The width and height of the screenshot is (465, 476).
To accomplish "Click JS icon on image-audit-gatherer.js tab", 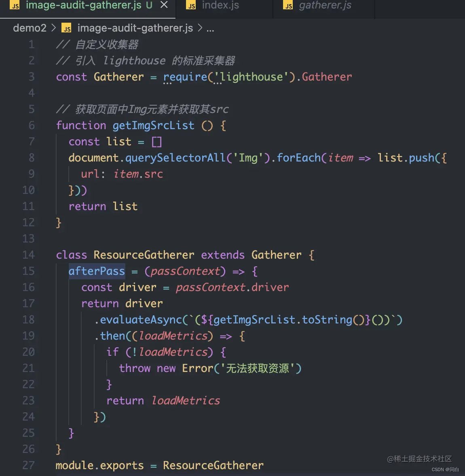I will coord(15,5).
